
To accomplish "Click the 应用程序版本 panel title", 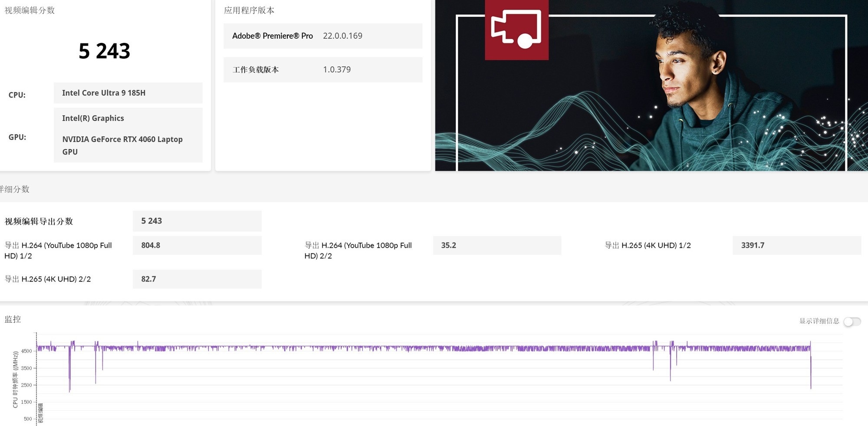I will [x=249, y=10].
